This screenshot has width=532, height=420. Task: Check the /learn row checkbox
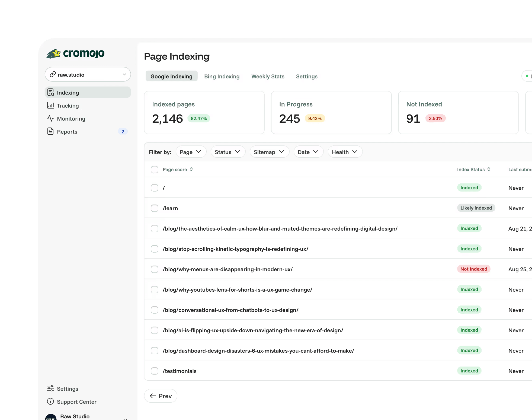coord(155,208)
